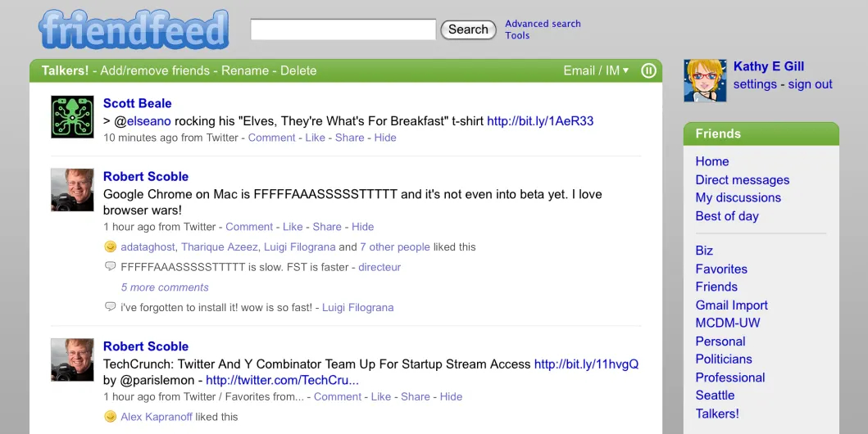Hide Scott Beale's post
The width and height of the screenshot is (868, 434).
click(x=385, y=138)
